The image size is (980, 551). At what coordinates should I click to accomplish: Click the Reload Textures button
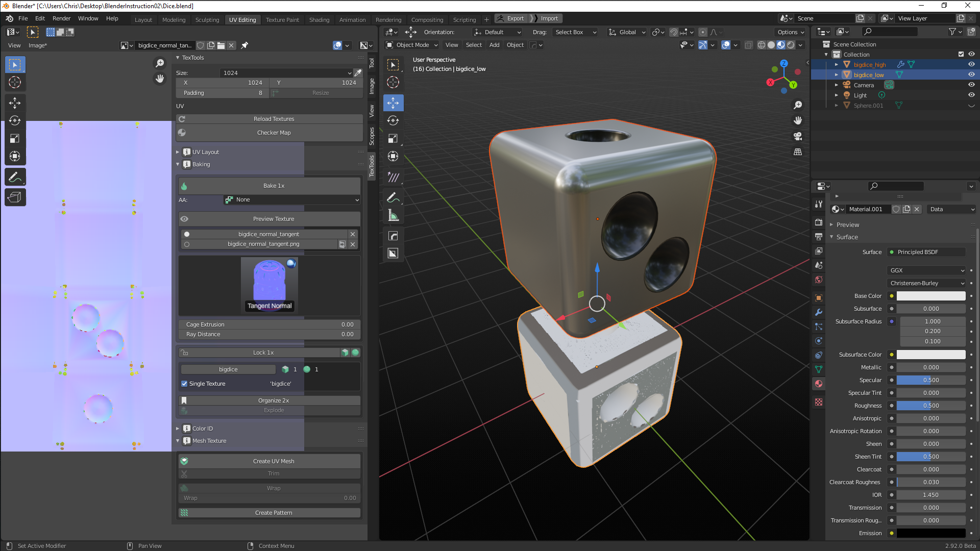coord(269,119)
